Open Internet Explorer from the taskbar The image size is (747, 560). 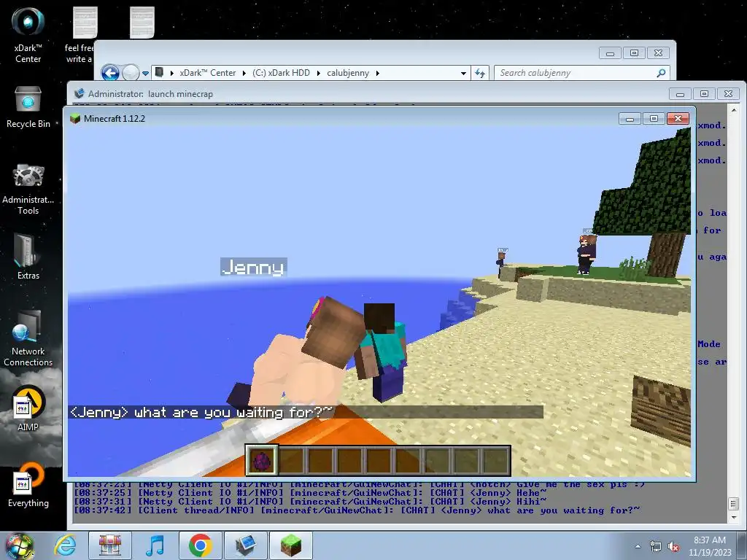click(x=65, y=545)
